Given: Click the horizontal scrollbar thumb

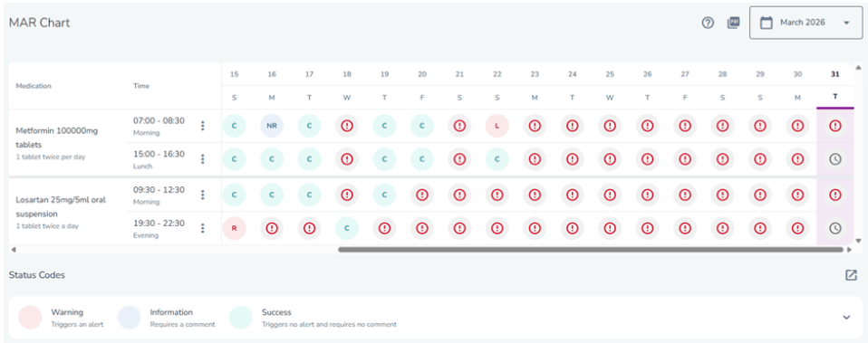Looking at the screenshot, I should click(591, 250).
